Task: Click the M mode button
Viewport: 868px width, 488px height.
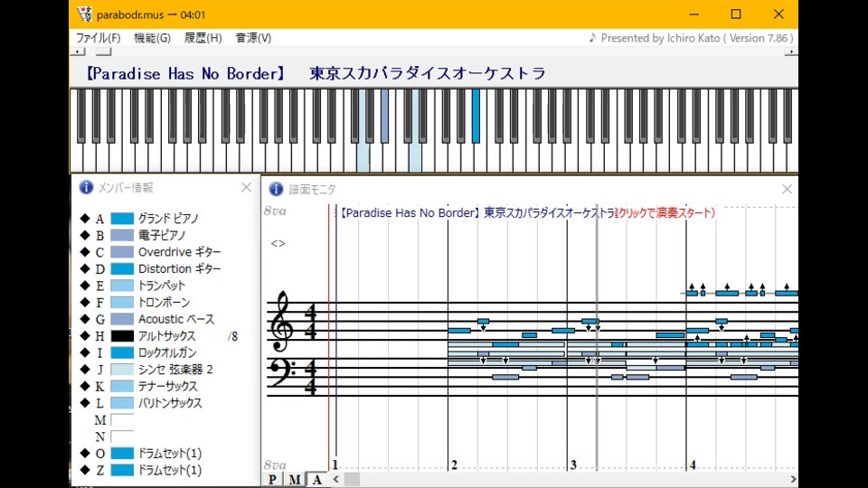Action: 295,479
